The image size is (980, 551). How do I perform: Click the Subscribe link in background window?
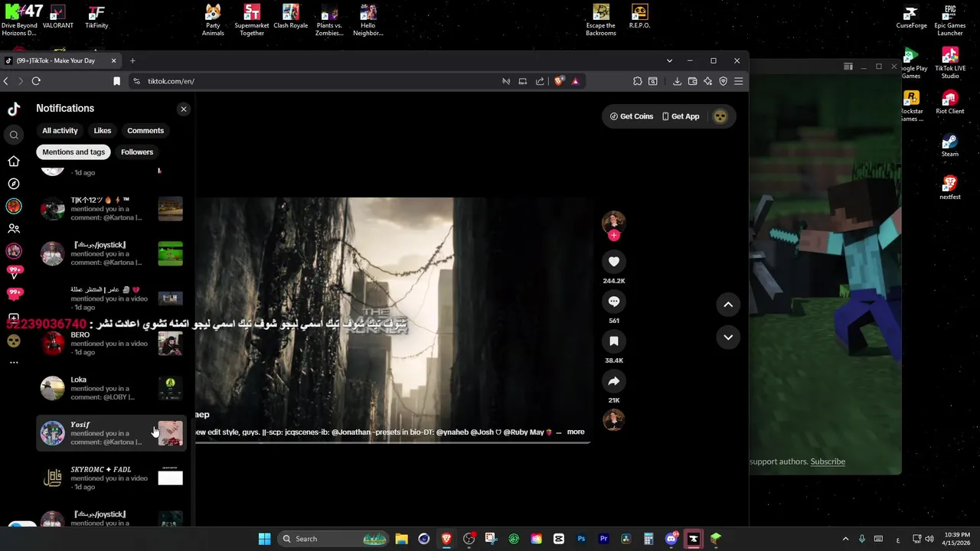click(x=828, y=461)
